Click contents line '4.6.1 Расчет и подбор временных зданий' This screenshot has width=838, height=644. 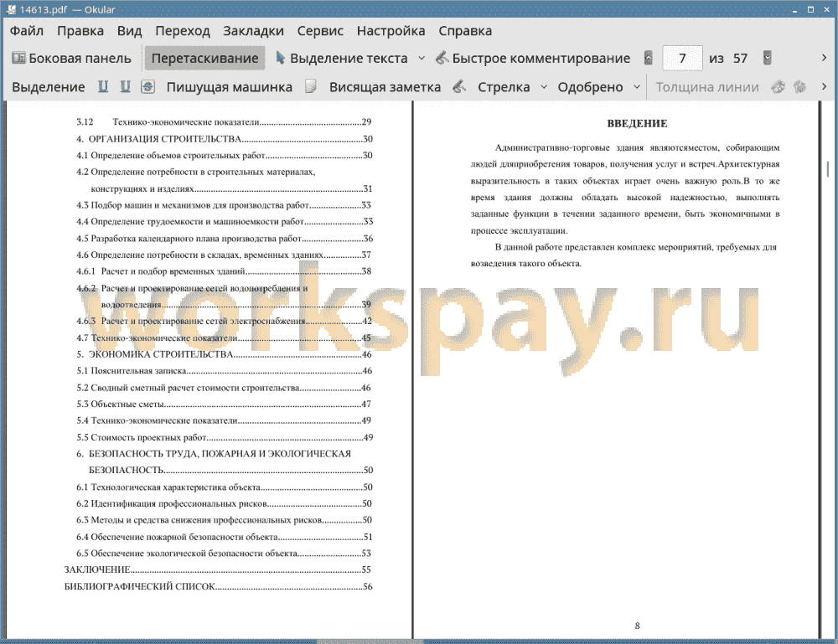pos(224,271)
